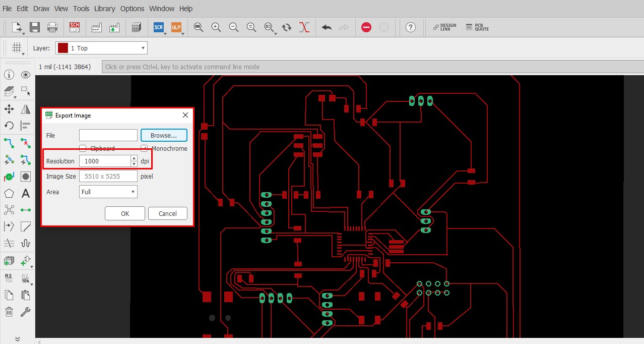Open the Area dropdown set to Full
644x344 pixels.
click(x=108, y=192)
